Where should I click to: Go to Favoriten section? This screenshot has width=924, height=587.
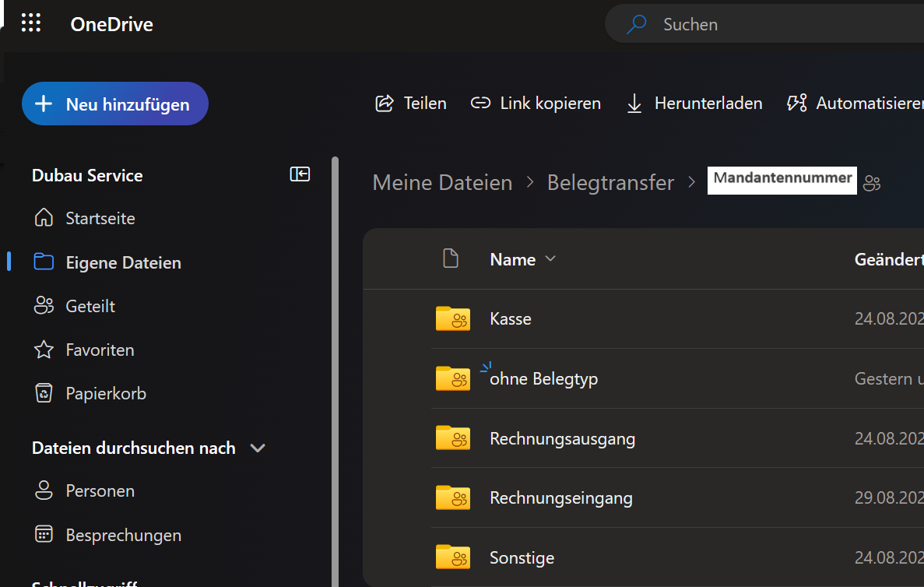click(100, 350)
